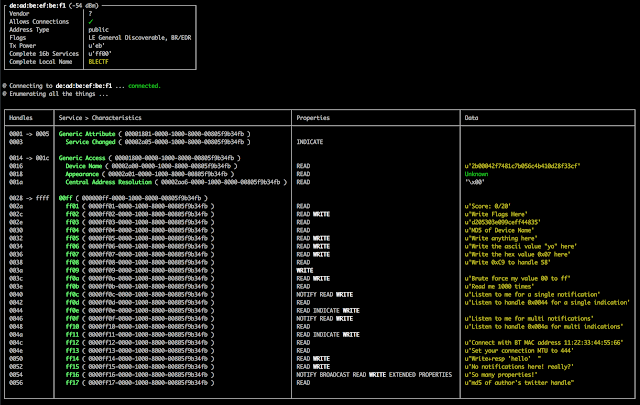Select 'Enumerating all the things ...' line

click(59, 94)
